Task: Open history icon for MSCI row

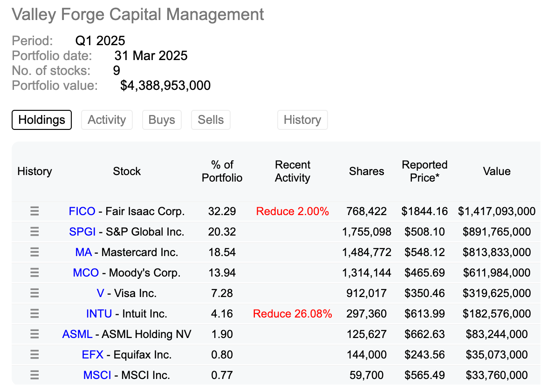Action: point(34,375)
